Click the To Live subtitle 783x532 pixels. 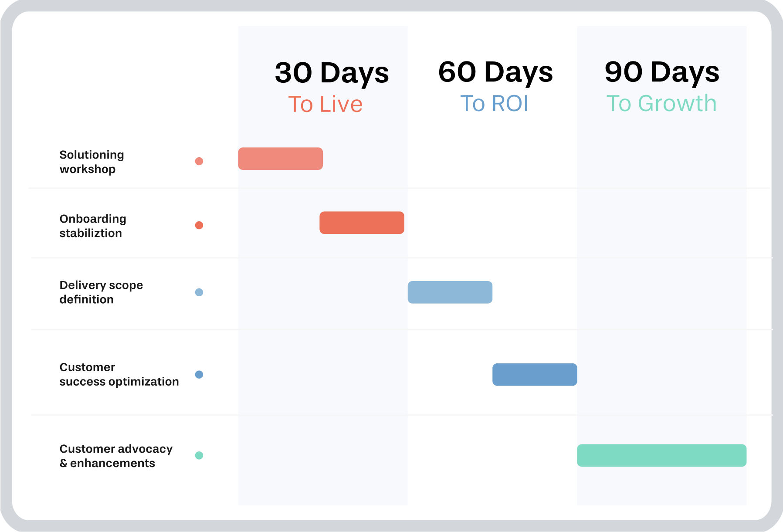[325, 105]
